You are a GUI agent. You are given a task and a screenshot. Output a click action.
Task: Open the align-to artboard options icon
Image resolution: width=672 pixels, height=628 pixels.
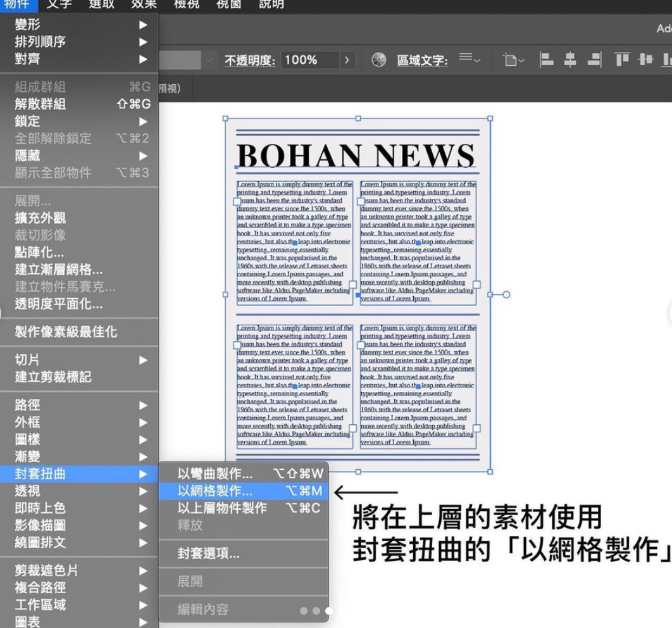pyautogui.click(x=513, y=60)
